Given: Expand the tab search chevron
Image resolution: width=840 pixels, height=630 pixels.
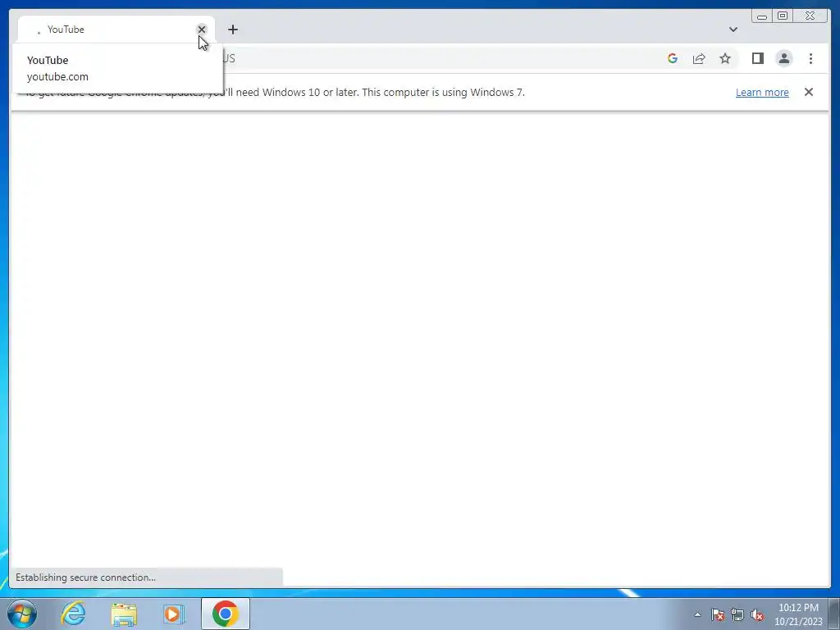Looking at the screenshot, I should click(733, 30).
